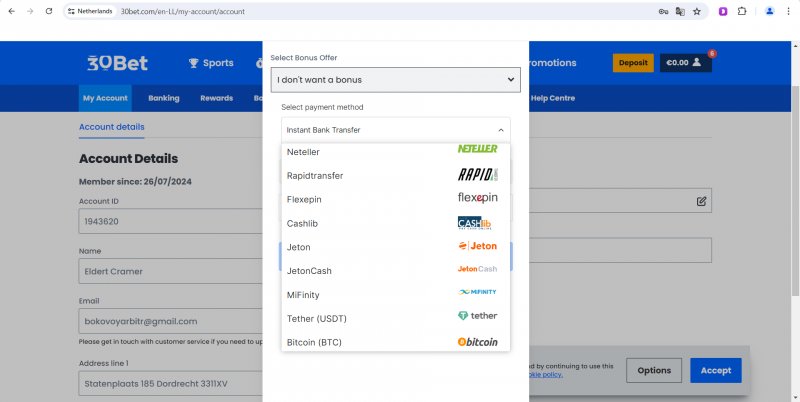Click the Sports trophy icon

193,63
